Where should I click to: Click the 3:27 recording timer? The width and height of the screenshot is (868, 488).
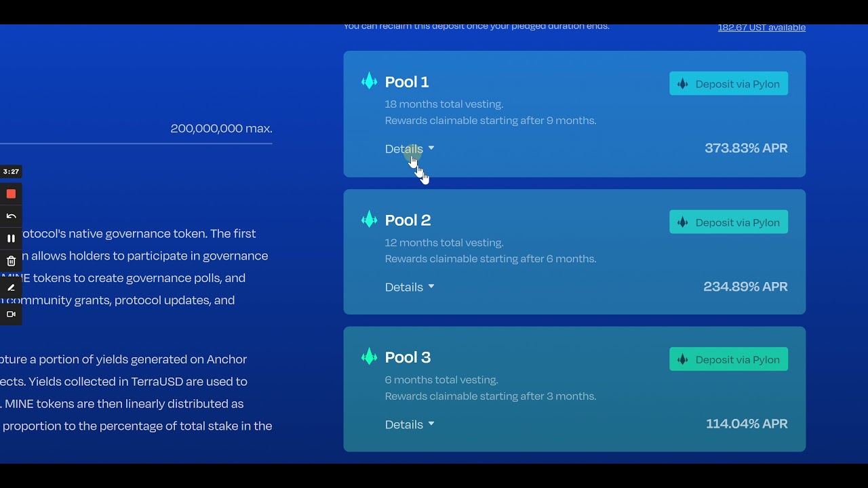coord(11,171)
